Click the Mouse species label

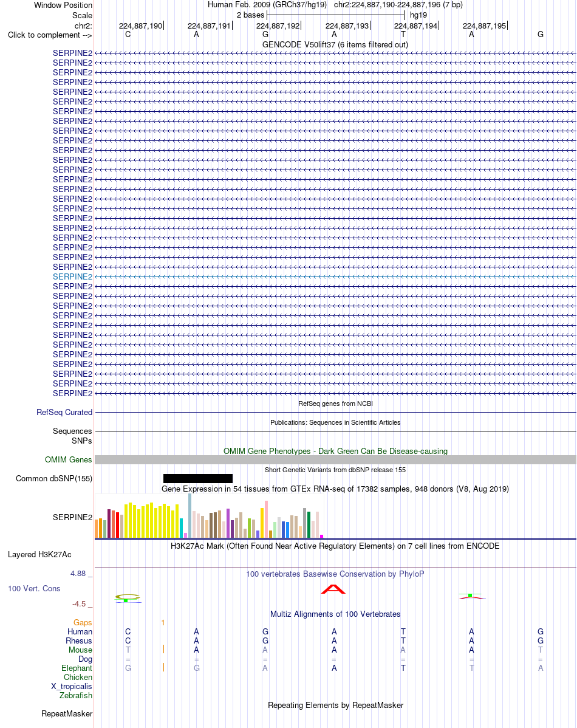pos(80,650)
